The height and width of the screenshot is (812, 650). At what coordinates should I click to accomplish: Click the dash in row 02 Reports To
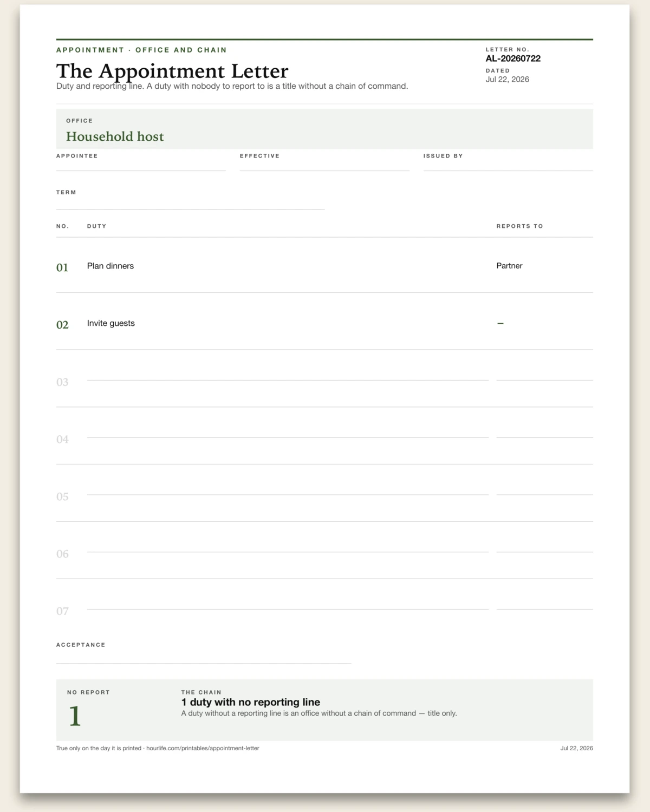(x=500, y=323)
